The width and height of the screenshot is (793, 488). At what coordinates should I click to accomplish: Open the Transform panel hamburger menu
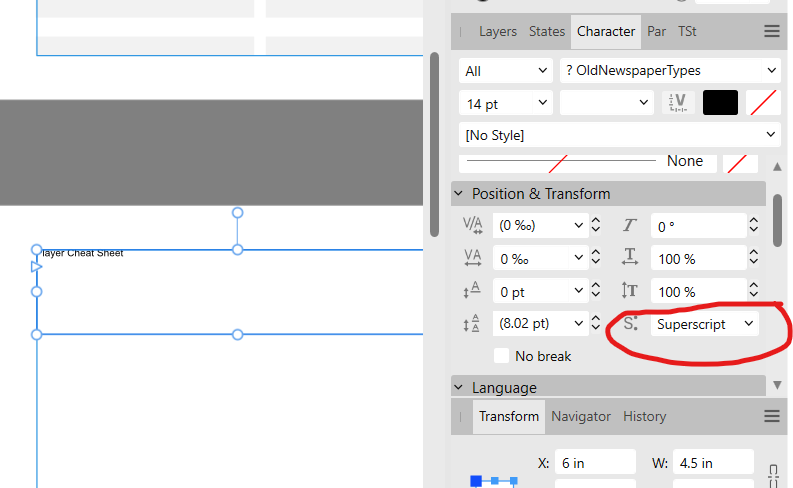point(771,417)
